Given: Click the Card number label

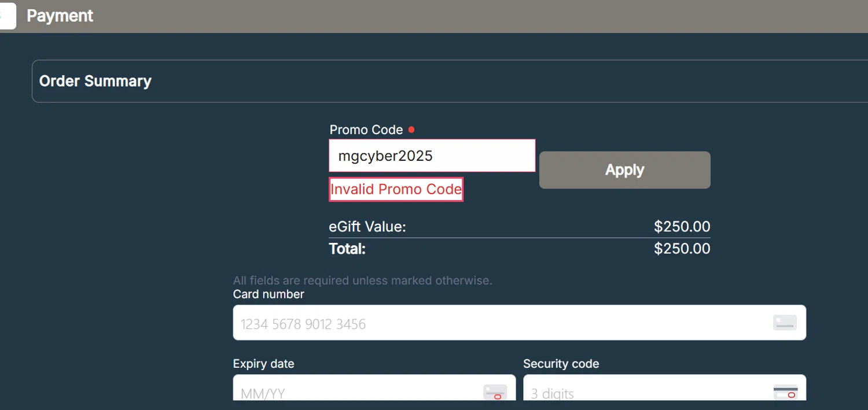Looking at the screenshot, I should (269, 294).
